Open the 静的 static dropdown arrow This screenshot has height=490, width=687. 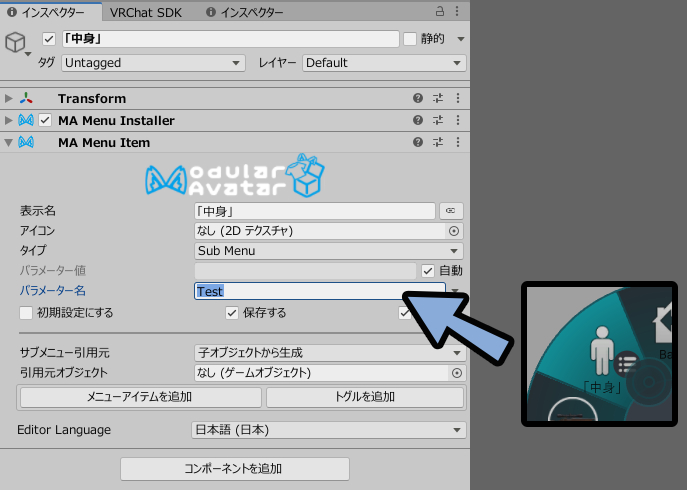[x=460, y=39]
